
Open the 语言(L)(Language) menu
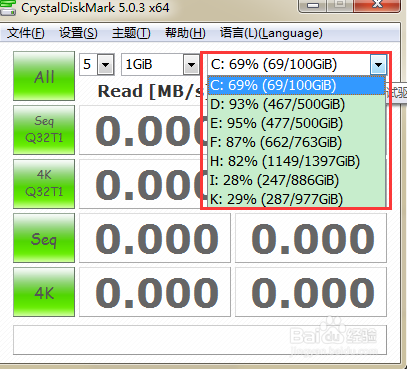[271, 33]
